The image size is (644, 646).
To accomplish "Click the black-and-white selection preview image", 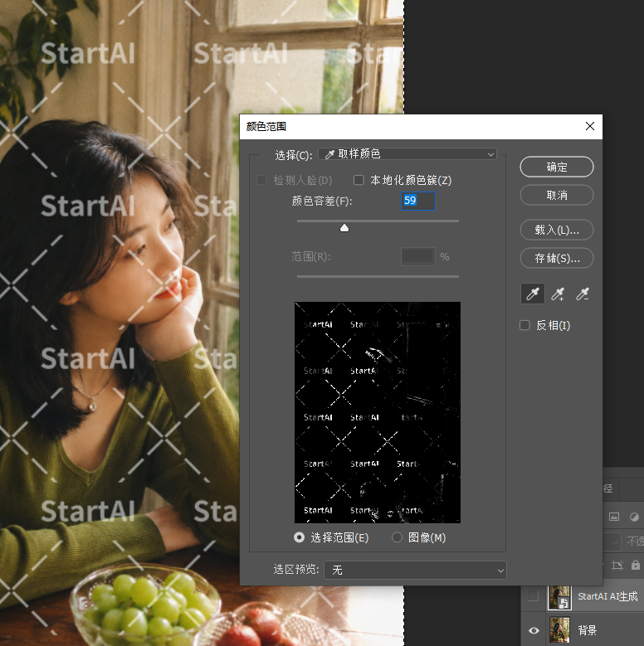I will [x=378, y=412].
